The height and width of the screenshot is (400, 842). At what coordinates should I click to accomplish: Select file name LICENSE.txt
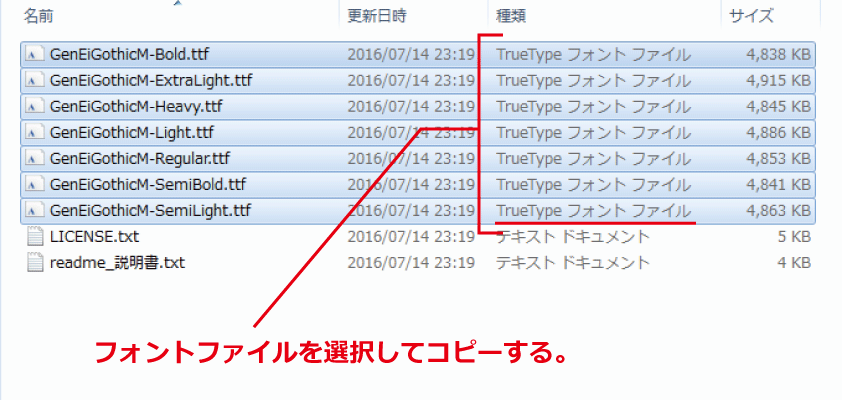click(x=95, y=236)
